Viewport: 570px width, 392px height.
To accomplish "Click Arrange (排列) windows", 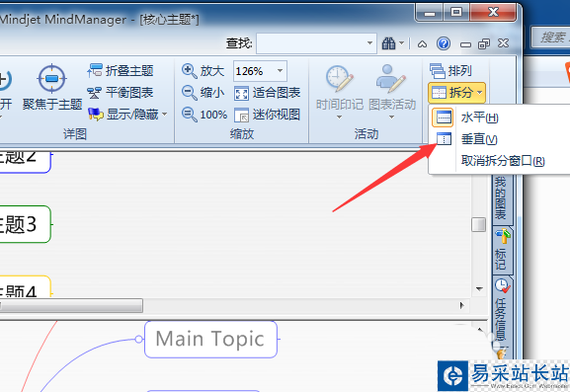I will click(x=450, y=70).
